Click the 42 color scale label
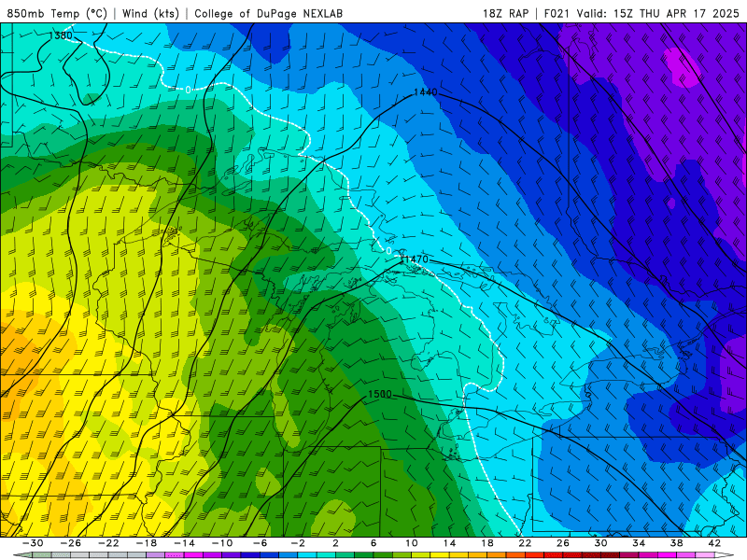747x560 pixels. pyautogui.click(x=714, y=543)
